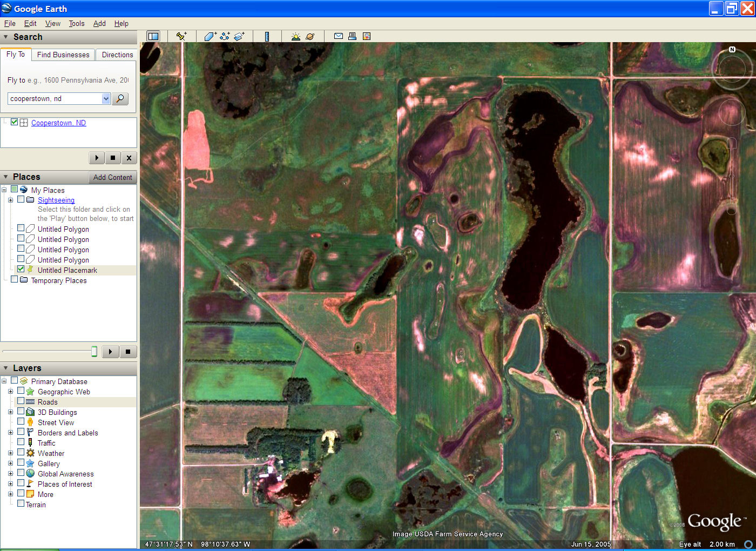Expand the Weather layer node
Image resolution: width=756 pixels, height=551 pixels.
pyautogui.click(x=10, y=453)
